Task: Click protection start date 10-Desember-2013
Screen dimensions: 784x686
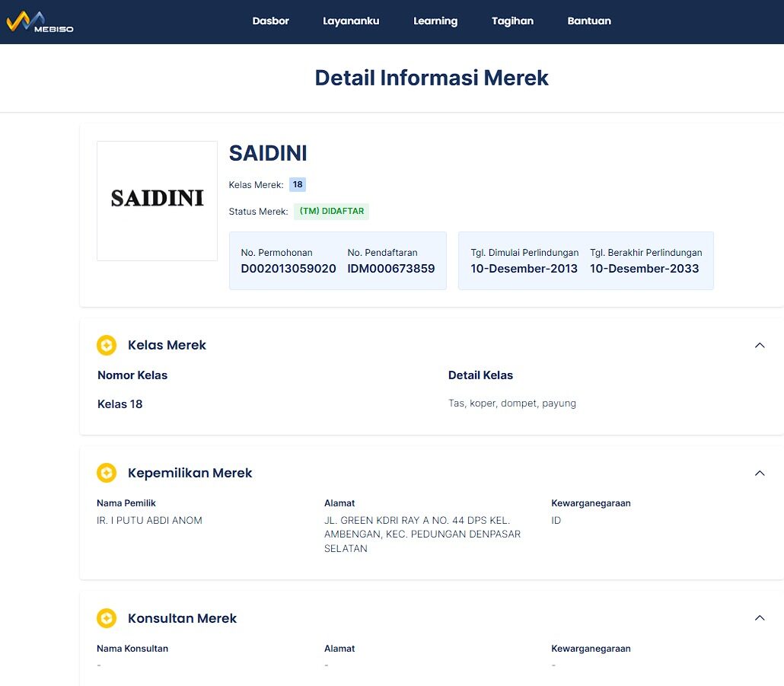Action: click(524, 269)
